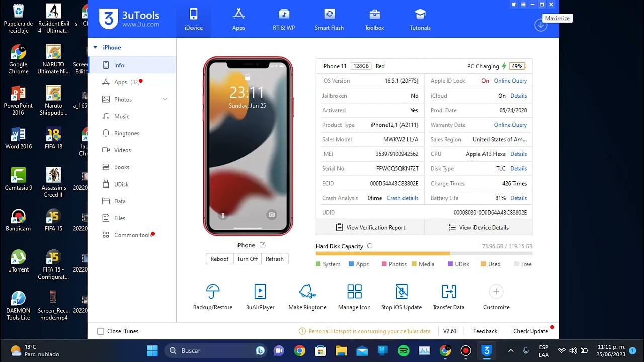Open Transfer Data tool
Viewport: 644px width, 362px height.
click(x=449, y=297)
